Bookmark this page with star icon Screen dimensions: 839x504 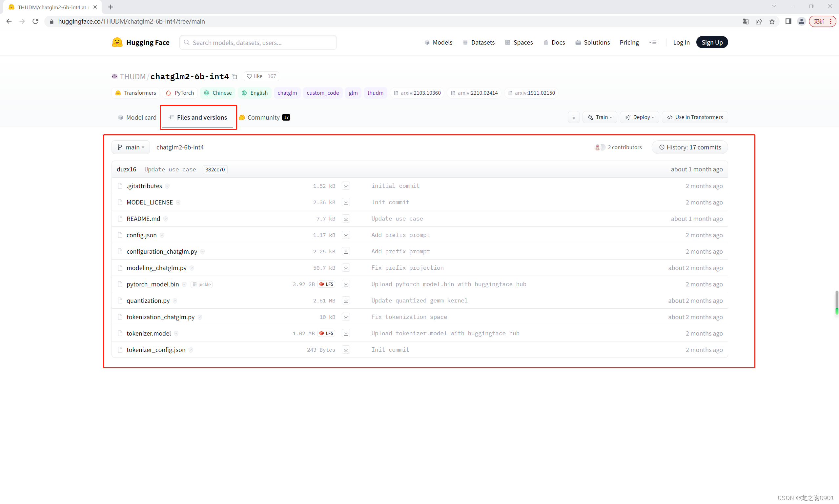pos(772,21)
